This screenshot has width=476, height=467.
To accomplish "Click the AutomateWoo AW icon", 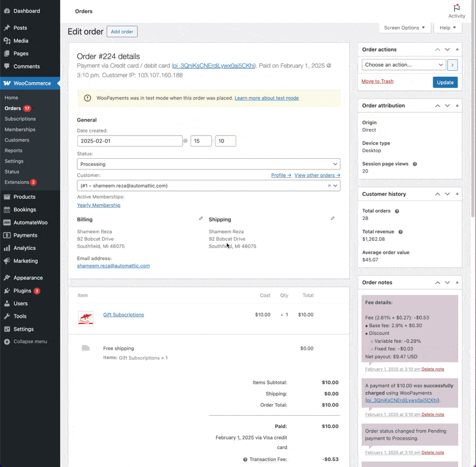I will click(7, 222).
